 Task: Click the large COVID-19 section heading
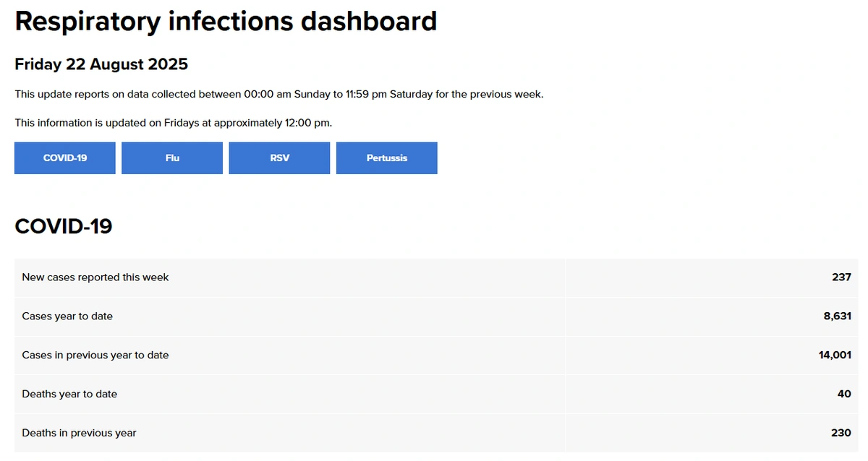pos(64,226)
